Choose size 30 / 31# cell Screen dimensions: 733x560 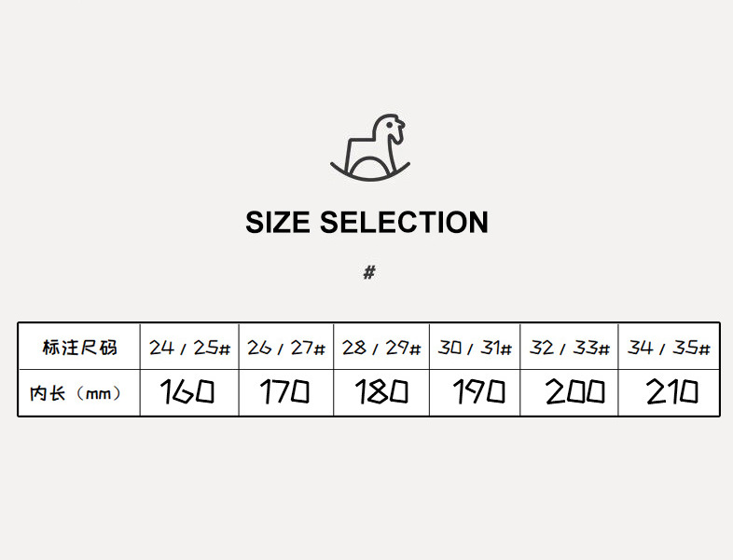[475, 348]
